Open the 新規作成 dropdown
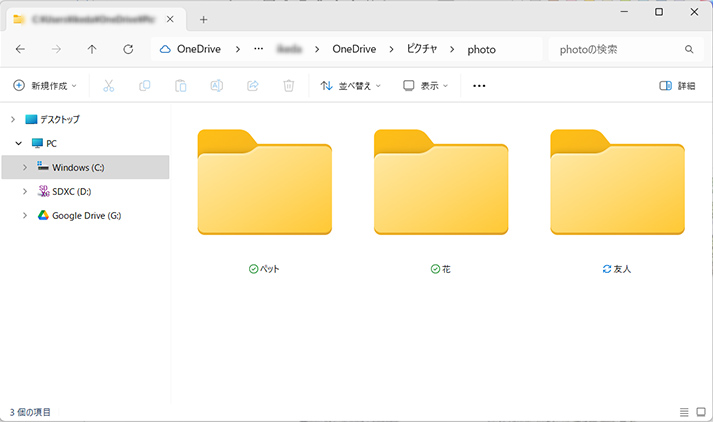 [x=46, y=86]
